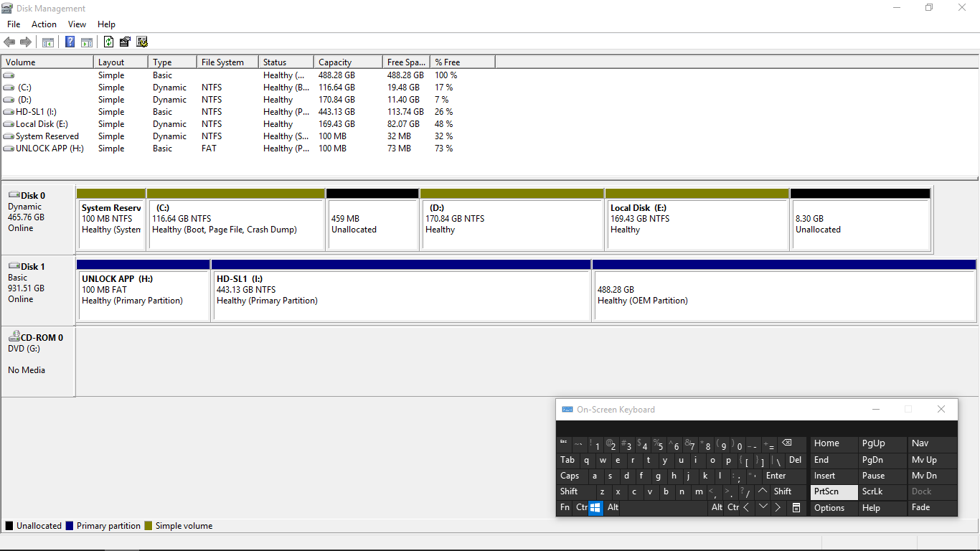Open the View menu
The height and width of the screenshot is (551, 980).
click(77, 24)
